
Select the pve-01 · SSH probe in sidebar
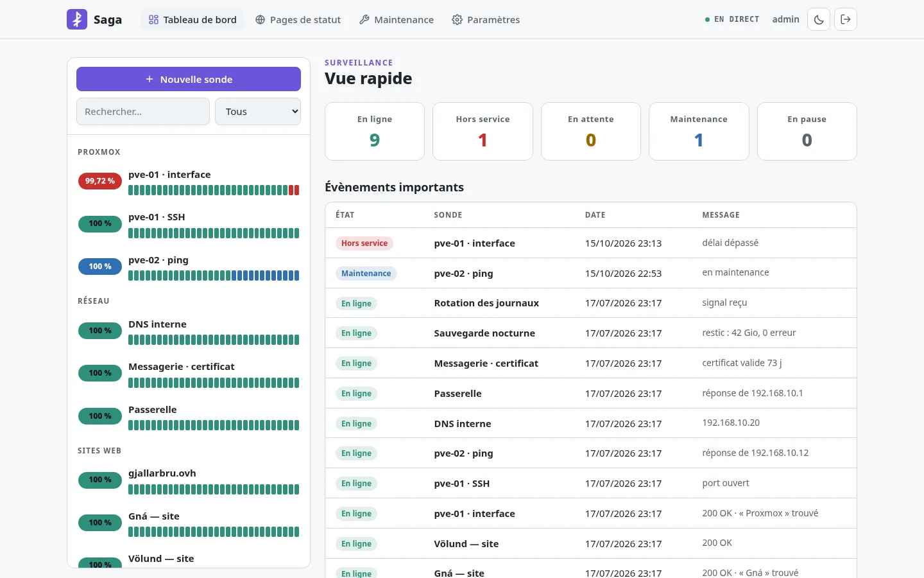tap(189, 225)
